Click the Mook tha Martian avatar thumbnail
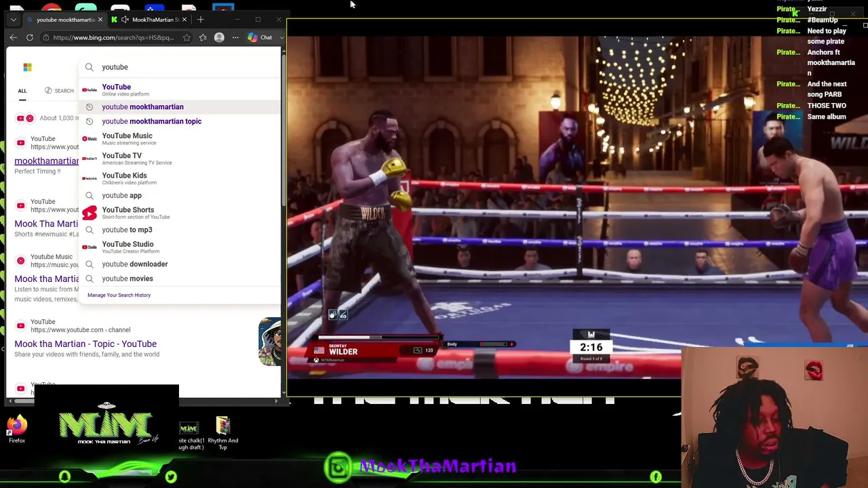The image size is (868, 488). (270, 341)
